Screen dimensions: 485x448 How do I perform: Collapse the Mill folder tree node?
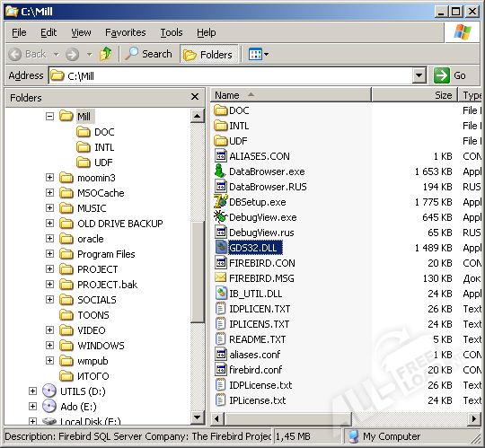point(49,116)
